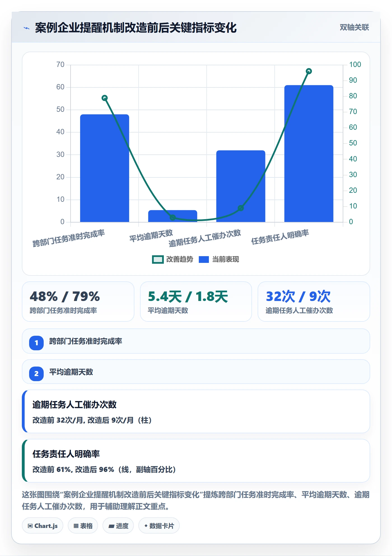Viewport: 392px width, 556px height.
Task: Click the 改善趋势 legend label
Action: tap(180, 260)
